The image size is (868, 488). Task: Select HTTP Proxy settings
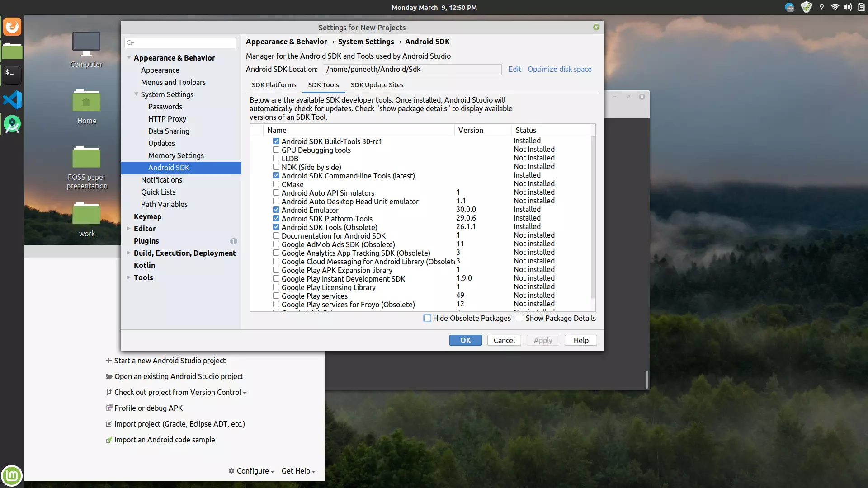(x=167, y=119)
